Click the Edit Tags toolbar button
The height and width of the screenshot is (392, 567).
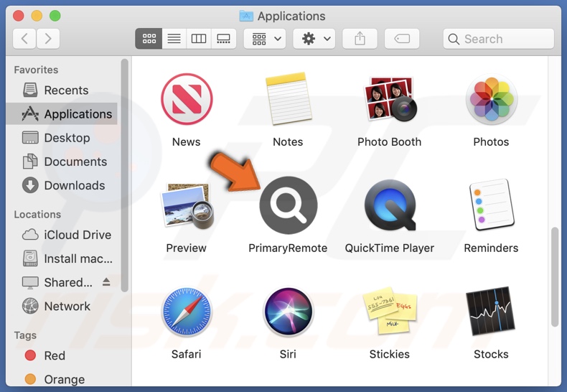402,39
